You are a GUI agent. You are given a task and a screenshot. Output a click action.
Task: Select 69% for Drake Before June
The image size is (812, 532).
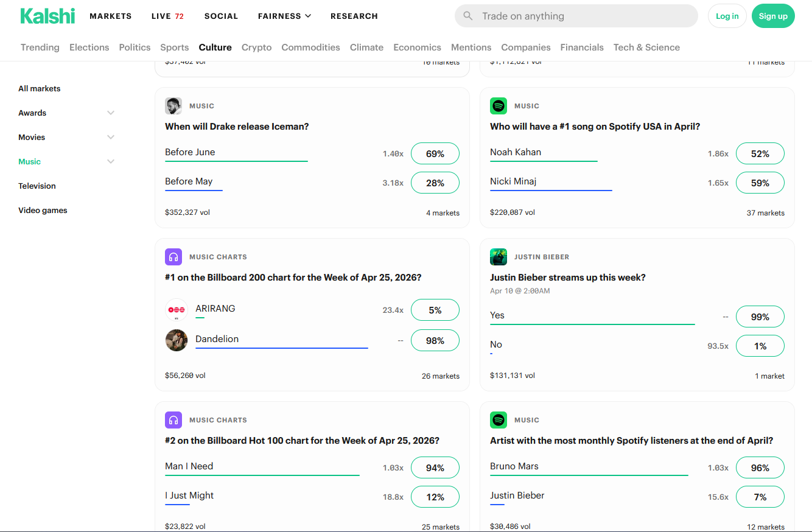(435, 154)
